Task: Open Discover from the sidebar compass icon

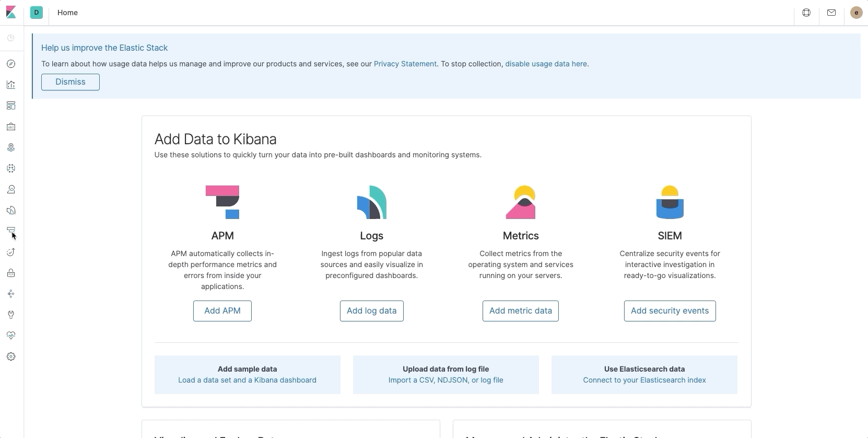Action: pyautogui.click(x=11, y=64)
